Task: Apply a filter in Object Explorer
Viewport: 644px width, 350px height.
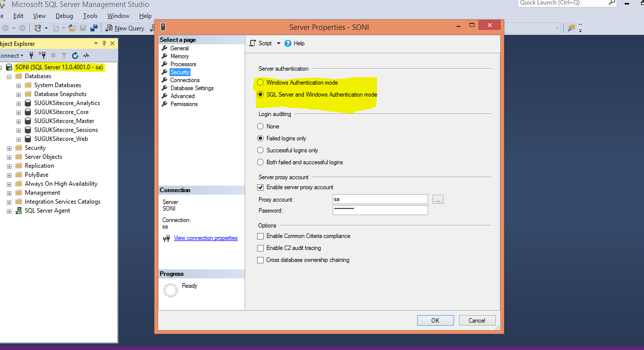Action: pyautogui.click(x=65, y=55)
